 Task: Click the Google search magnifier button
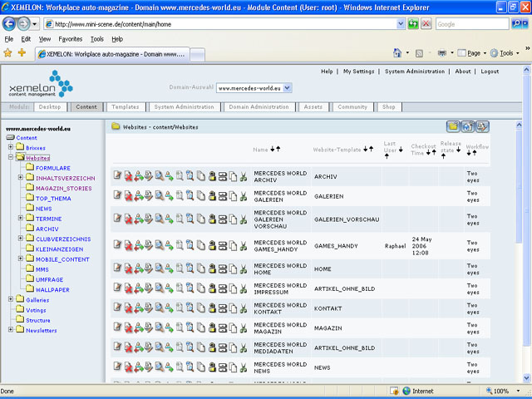point(516,24)
